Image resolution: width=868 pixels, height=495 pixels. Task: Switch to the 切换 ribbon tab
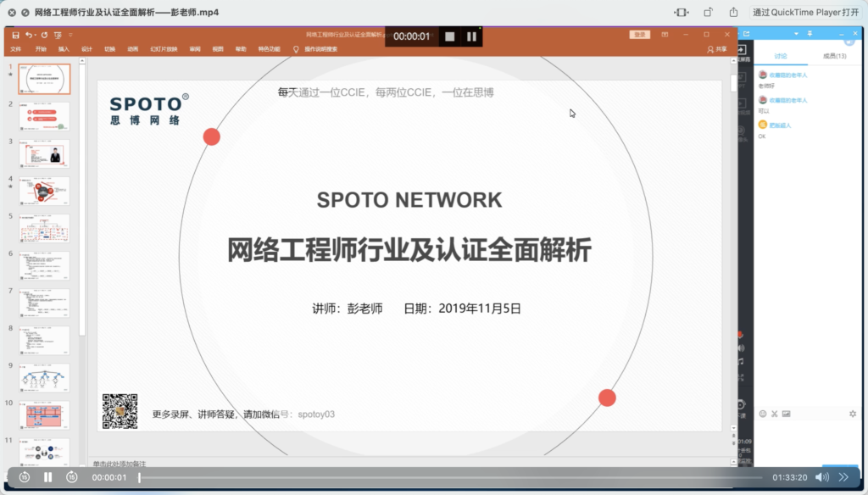(109, 49)
